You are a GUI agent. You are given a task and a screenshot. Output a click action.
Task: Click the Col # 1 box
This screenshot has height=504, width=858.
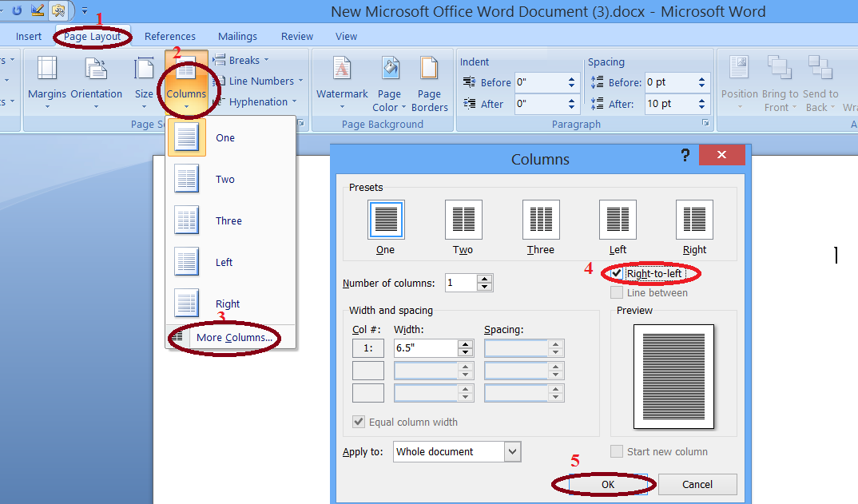[x=368, y=348]
